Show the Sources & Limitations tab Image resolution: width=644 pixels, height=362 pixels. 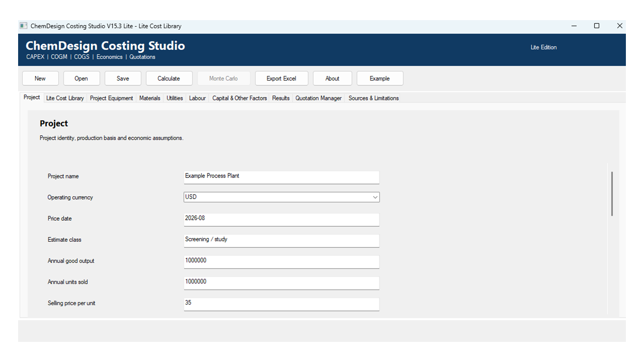pos(374,98)
